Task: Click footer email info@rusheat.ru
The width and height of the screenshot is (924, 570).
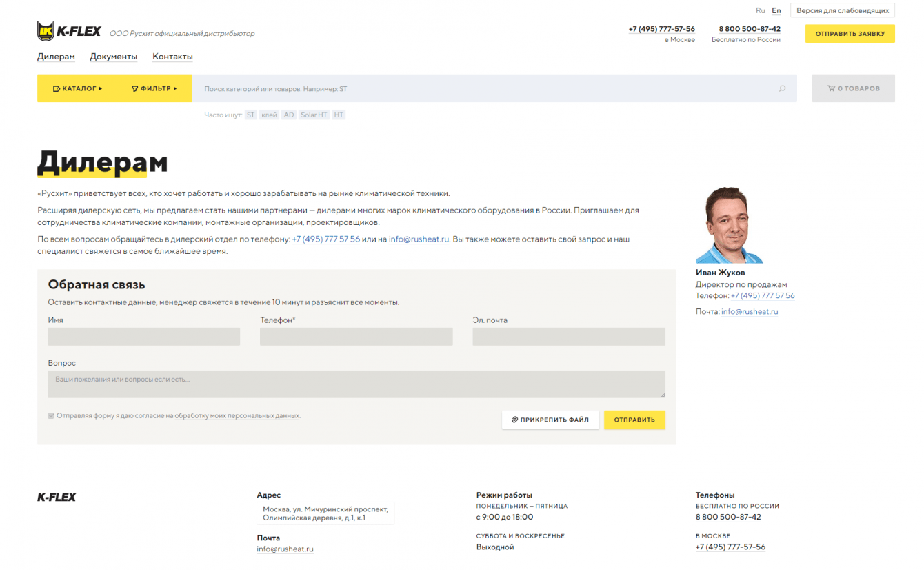Action: click(x=285, y=549)
